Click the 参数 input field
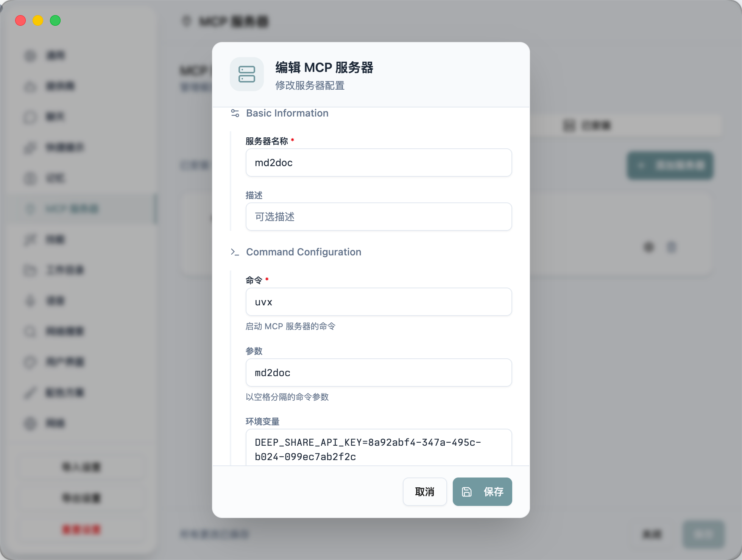Image resolution: width=742 pixels, height=560 pixels. 379,373
